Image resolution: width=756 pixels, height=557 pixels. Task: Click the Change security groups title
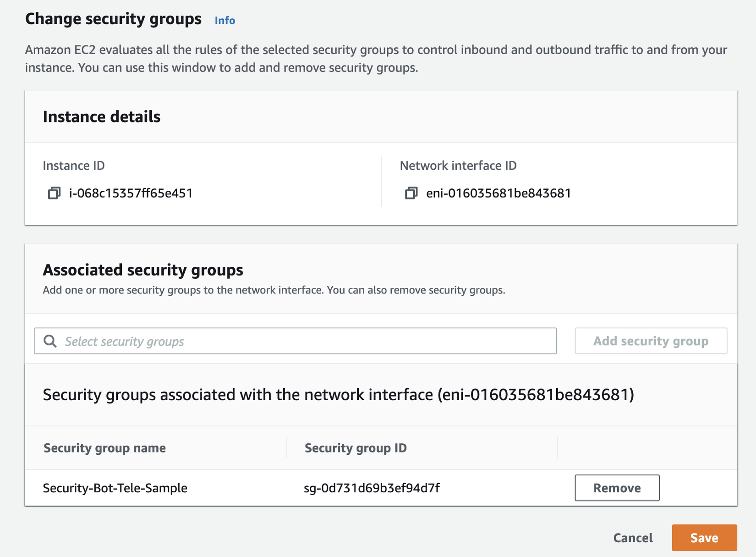pyautogui.click(x=113, y=19)
